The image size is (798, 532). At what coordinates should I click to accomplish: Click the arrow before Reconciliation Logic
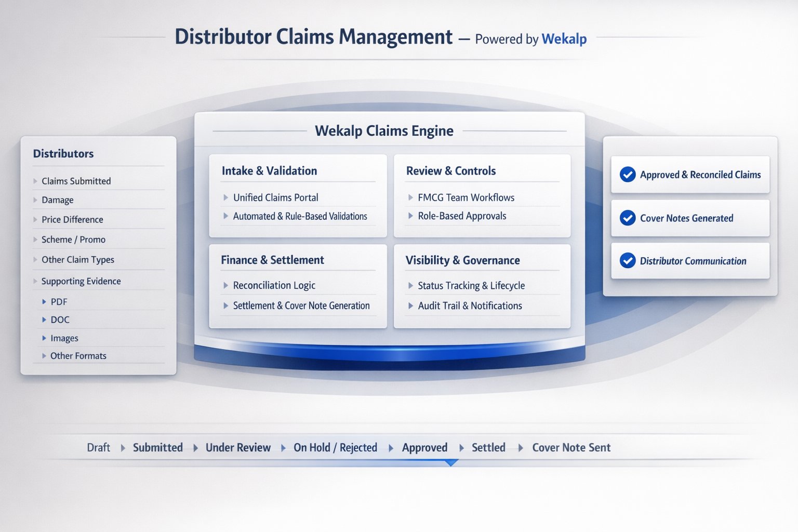point(225,285)
